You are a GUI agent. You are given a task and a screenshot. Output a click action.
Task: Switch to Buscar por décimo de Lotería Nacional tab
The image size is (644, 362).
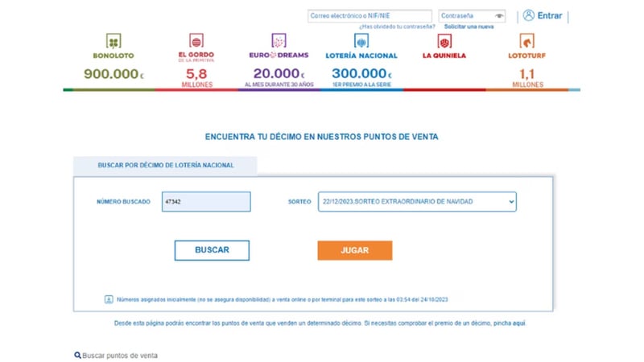[x=166, y=165]
